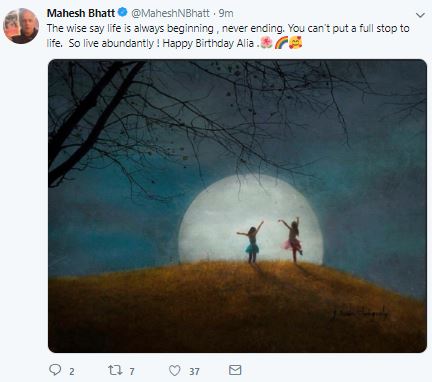The image size is (432, 382).
Task: Click the pink flower emoji in tweet
Action: (266, 43)
